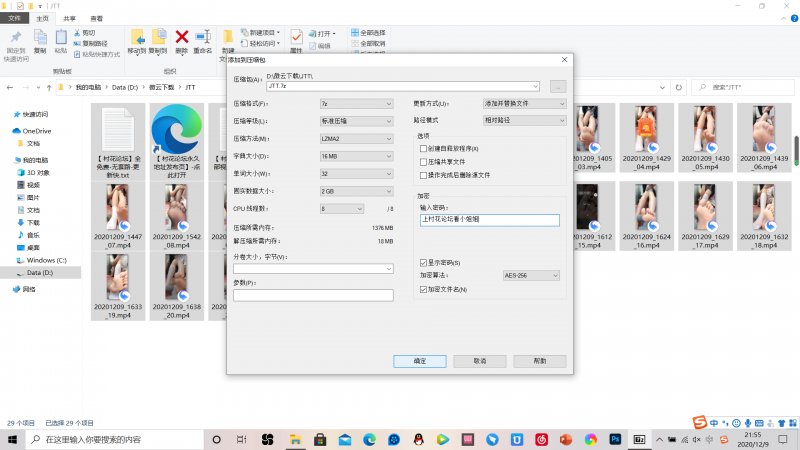Select OneDrive in the navigation pane
The image size is (800, 450).
point(36,131)
